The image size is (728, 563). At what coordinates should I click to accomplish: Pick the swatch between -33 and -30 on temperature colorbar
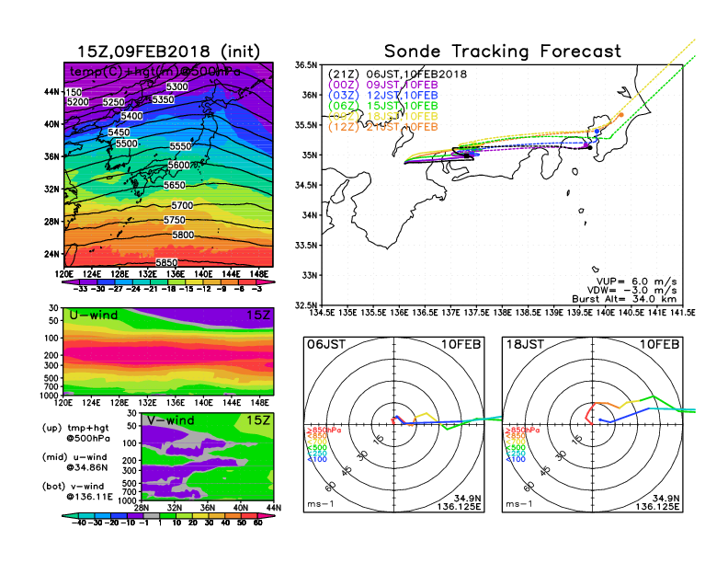pos(89,282)
